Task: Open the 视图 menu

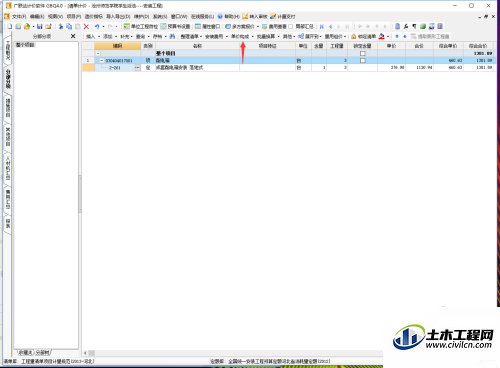Action: point(55,16)
